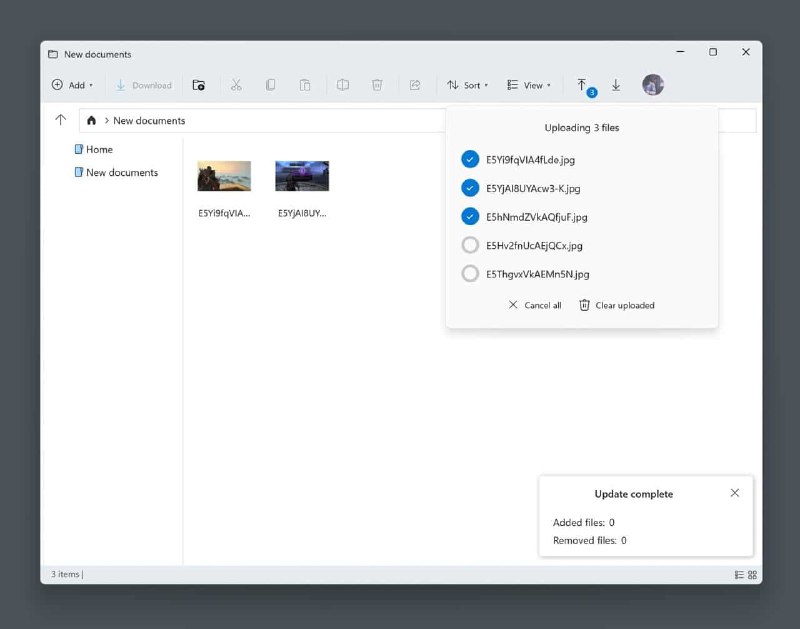The height and width of the screenshot is (629, 800).
Task: Switch to list view in the status bar
Action: (738, 575)
